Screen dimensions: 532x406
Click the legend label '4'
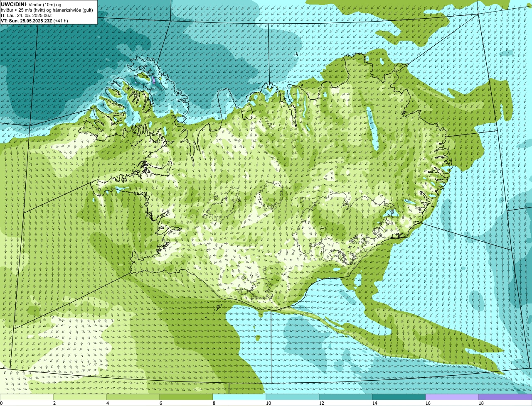pyautogui.click(x=108, y=403)
